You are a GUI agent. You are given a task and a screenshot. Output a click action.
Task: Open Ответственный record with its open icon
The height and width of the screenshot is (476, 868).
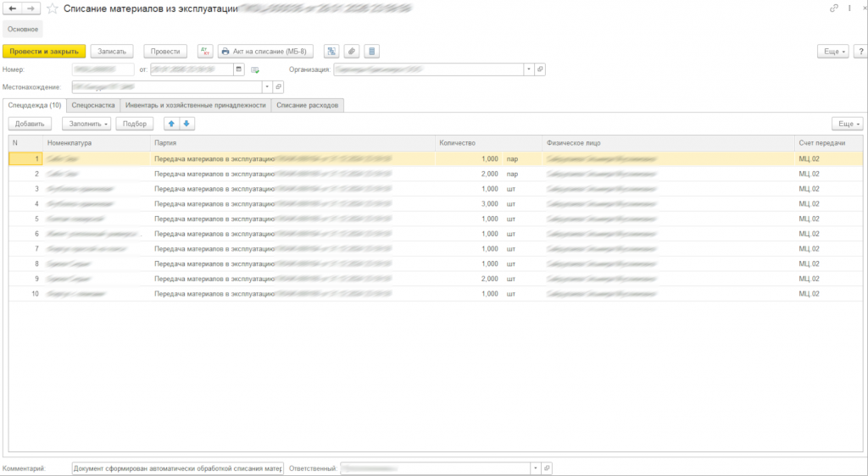(547, 468)
